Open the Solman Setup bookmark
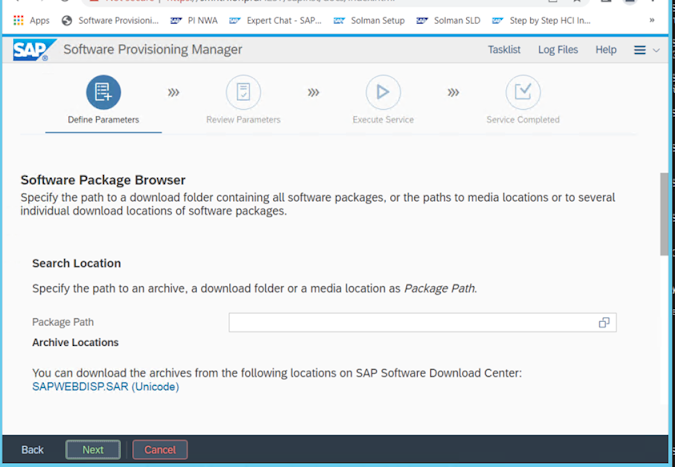The width and height of the screenshot is (675, 467). pos(369,20)
